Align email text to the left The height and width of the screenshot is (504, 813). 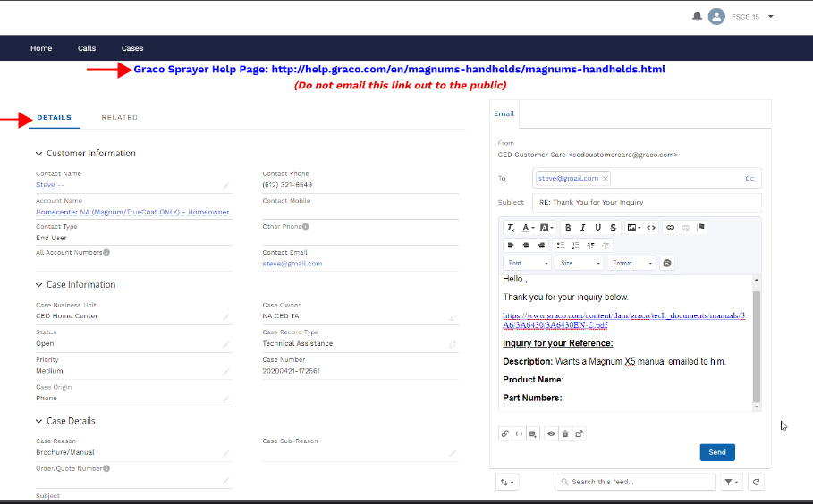(512, 246)
